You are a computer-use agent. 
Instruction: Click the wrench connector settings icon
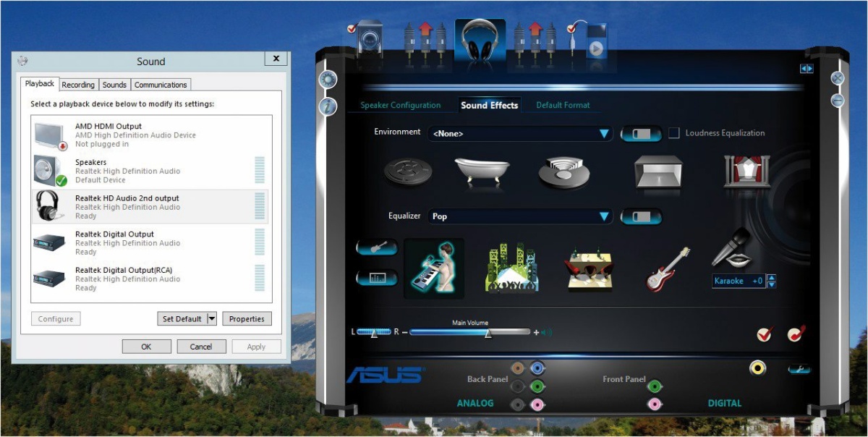point(799,369)
